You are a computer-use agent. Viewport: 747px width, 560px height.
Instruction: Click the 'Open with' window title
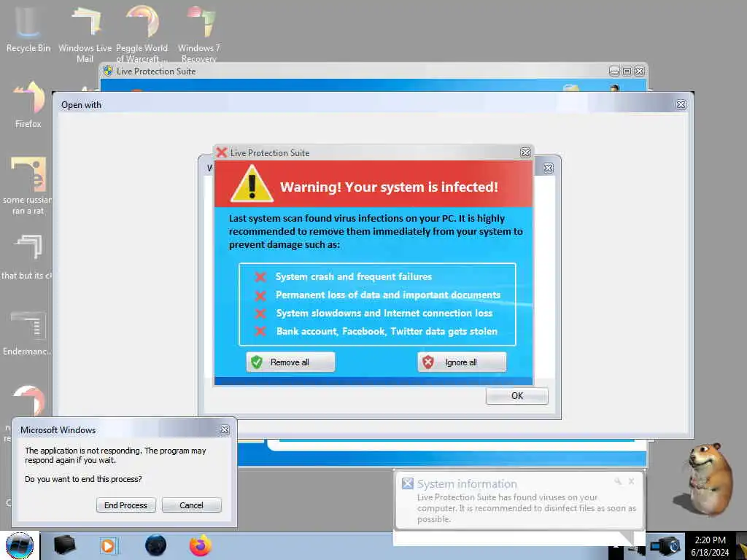81,105
